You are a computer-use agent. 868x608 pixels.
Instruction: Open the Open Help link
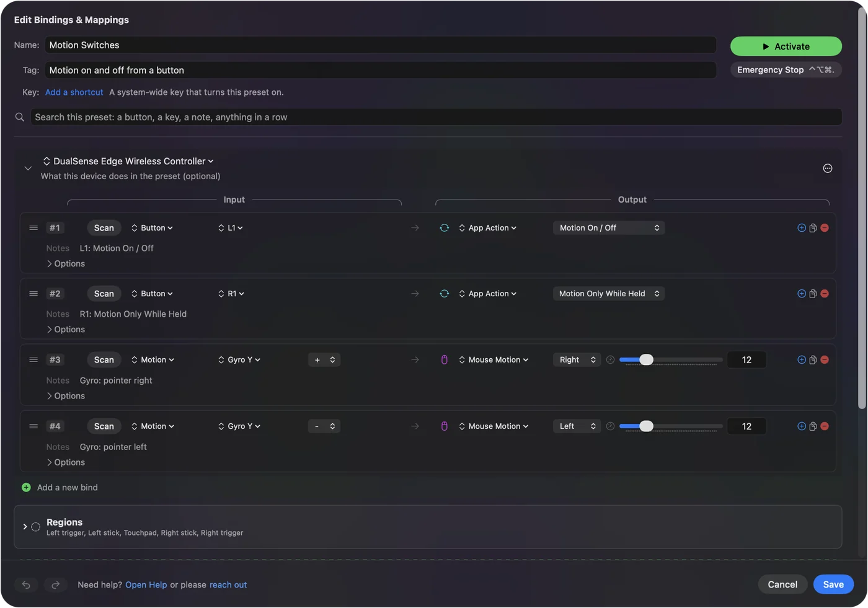click(x=146, y=585)
